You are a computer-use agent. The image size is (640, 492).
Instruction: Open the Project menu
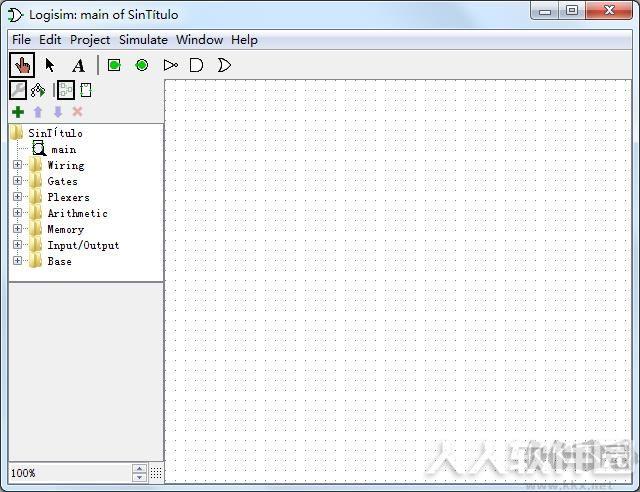(x=90, y=40)
